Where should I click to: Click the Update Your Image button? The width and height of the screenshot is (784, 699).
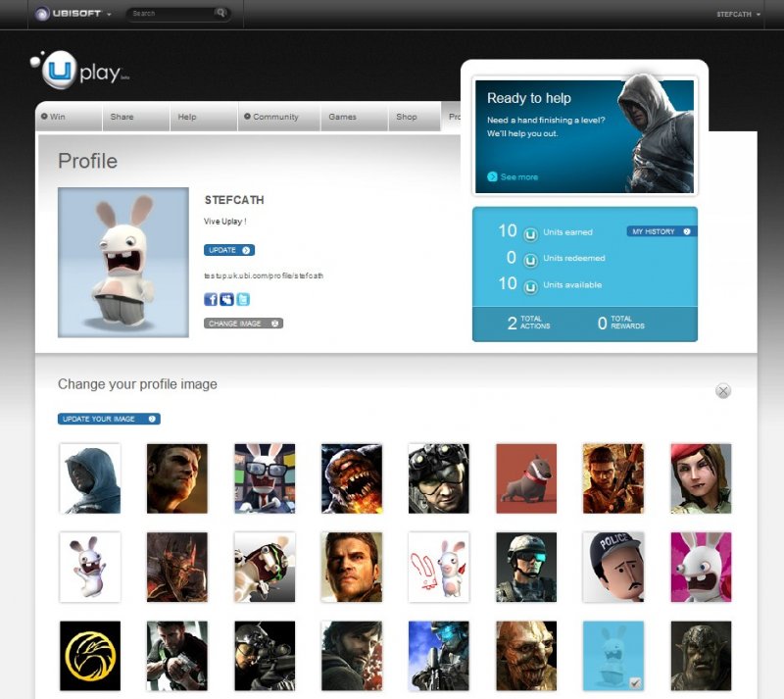click(x=109, y=419)
